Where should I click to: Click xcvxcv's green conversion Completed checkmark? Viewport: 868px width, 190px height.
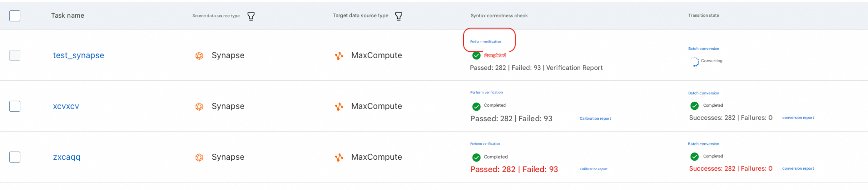click(695, 106)
